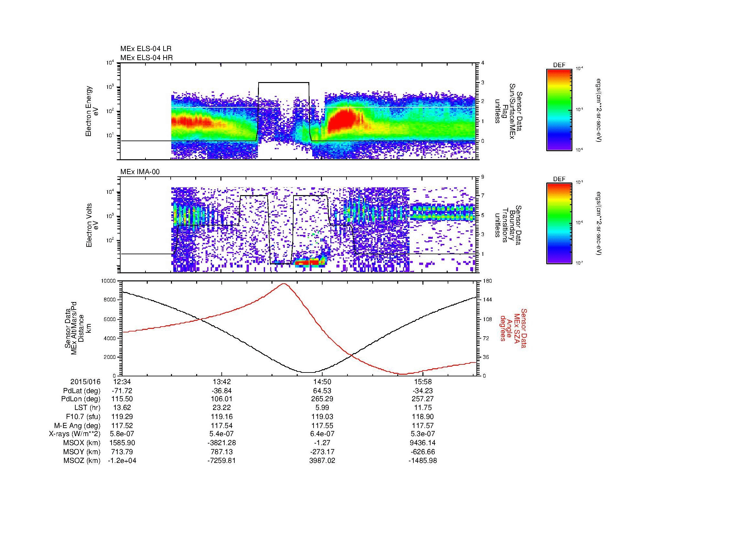Select MSOY value '713.79'
The image size is (756, 534).
tap(122, 452)
